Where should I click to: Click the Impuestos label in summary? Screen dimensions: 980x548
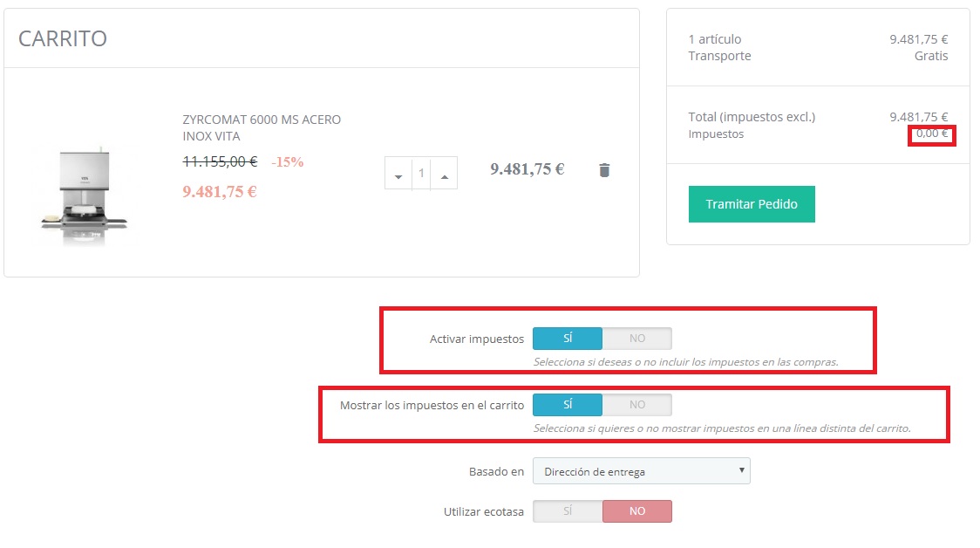[x=716, y=134]
